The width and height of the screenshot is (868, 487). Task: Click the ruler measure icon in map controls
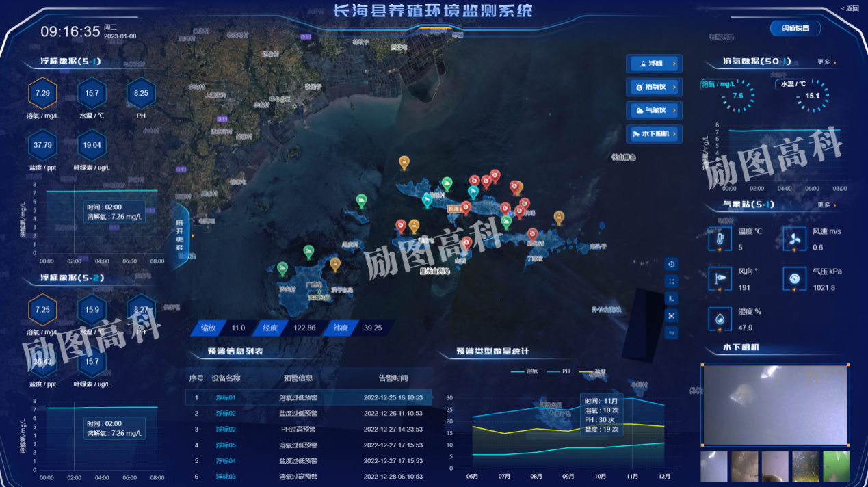(x=671, y=298)
